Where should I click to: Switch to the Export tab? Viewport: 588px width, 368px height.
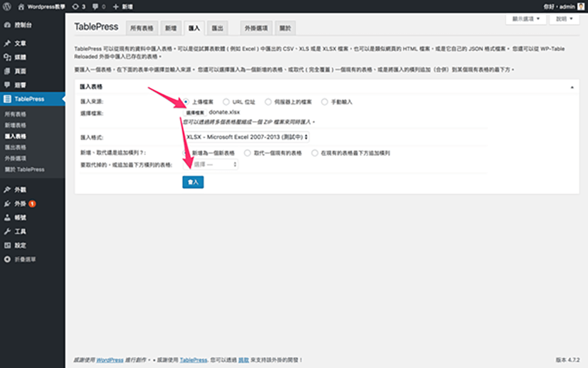(217, 28)
